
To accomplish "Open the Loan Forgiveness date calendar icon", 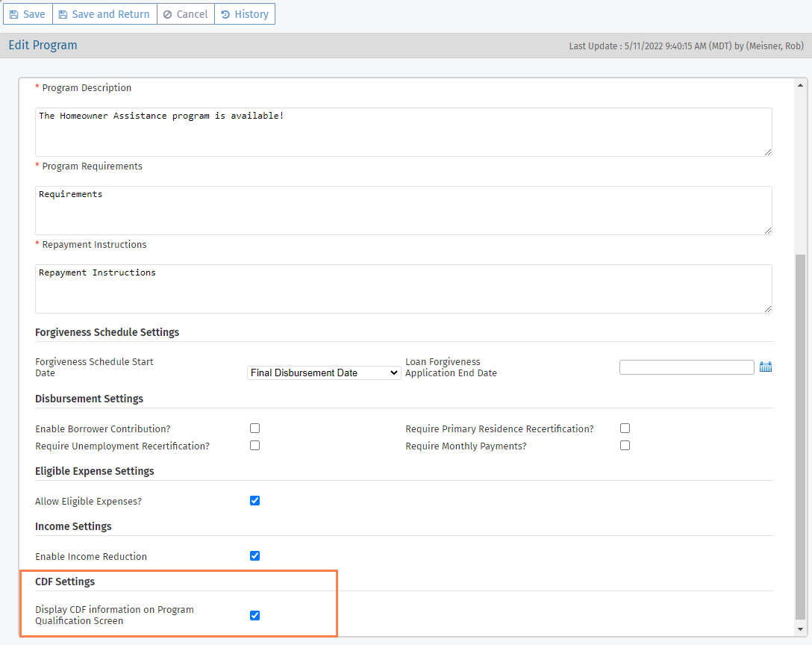I will [x=765, y=367].
